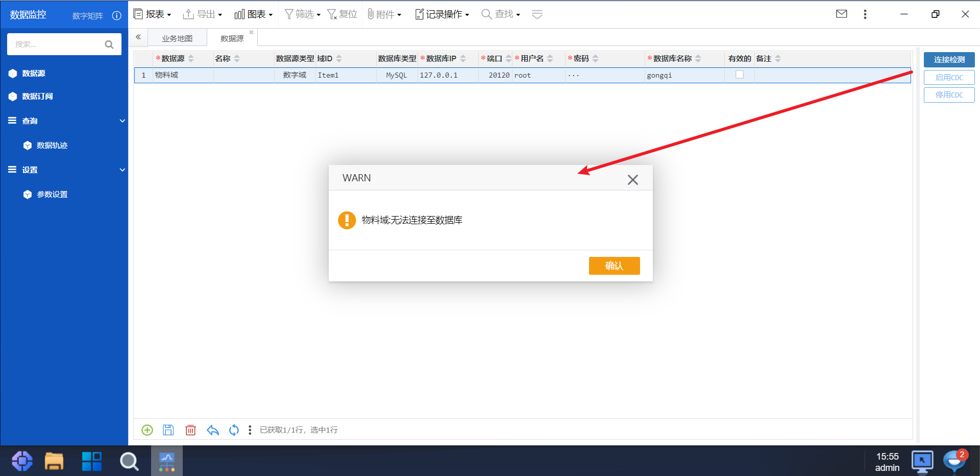Click the sidebar search magnifier icon

click(109, 44)
